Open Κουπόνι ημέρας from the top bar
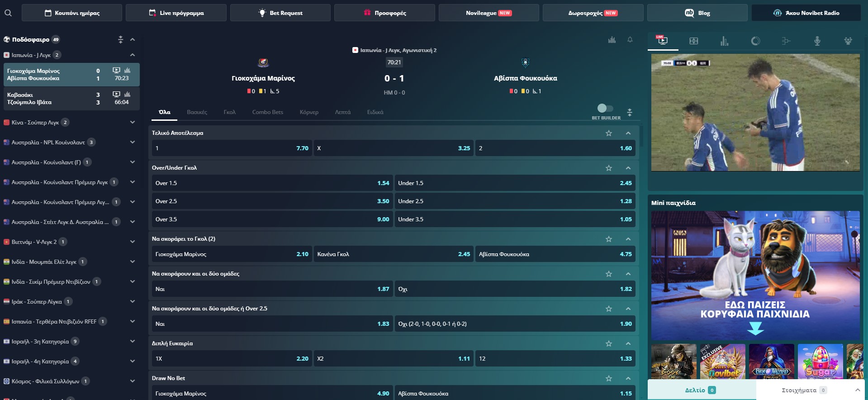 point(72,13)
